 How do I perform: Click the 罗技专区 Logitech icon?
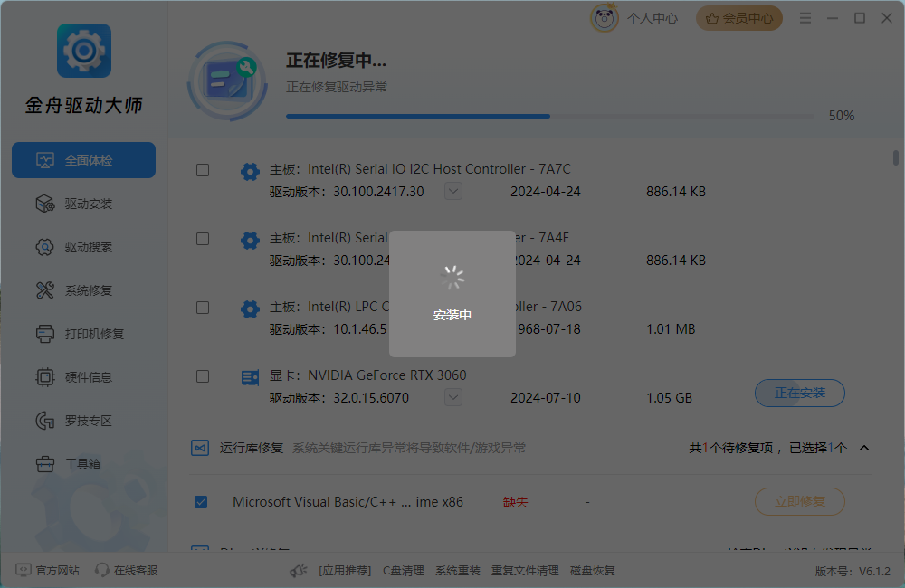45,421
